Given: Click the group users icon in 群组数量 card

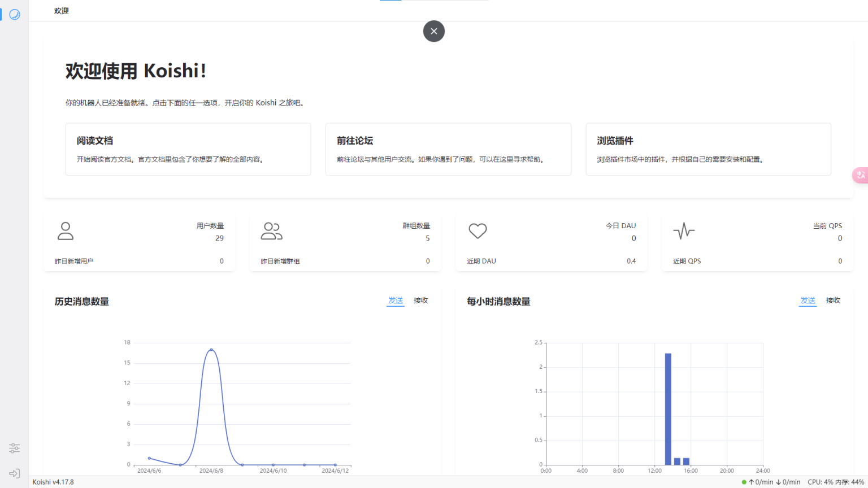Looking at the screenshot, I should pos(271,231).
